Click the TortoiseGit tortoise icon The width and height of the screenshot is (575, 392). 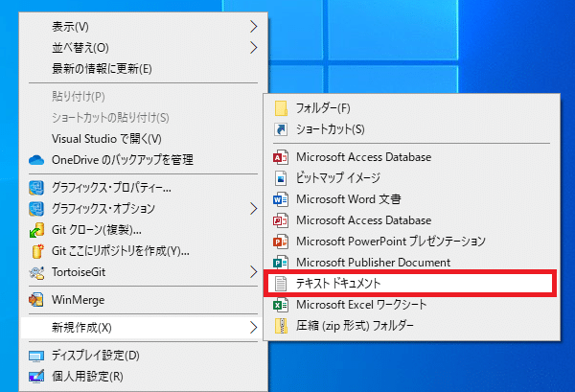(x=36, y=272)
